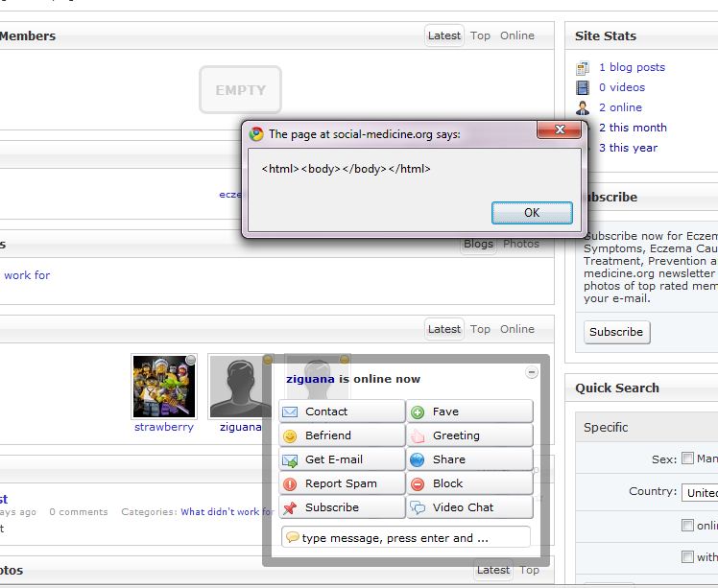Open the 3 this year link
The image size is (718, 588).
coord(628,148)
